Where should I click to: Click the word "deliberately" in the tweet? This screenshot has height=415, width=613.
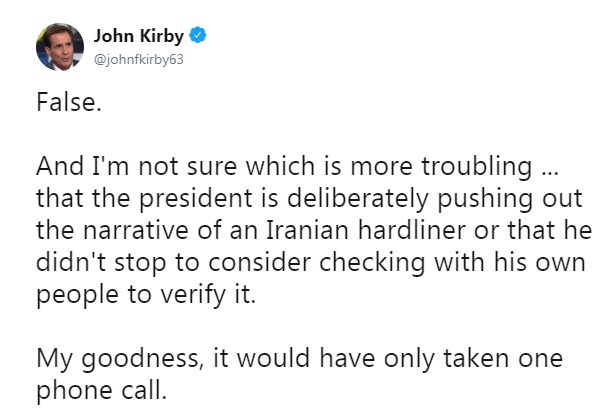click(x=358, y=199)
